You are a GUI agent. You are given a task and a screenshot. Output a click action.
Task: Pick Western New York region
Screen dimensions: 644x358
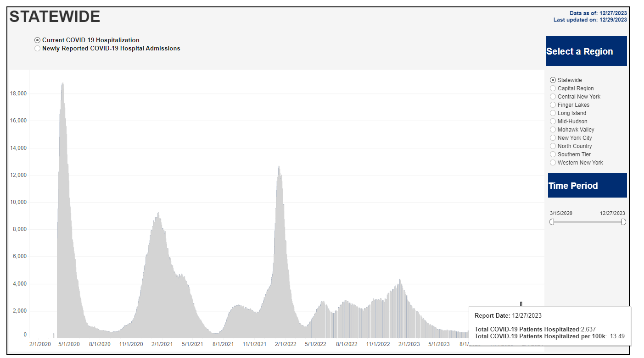tap(553, 163)
